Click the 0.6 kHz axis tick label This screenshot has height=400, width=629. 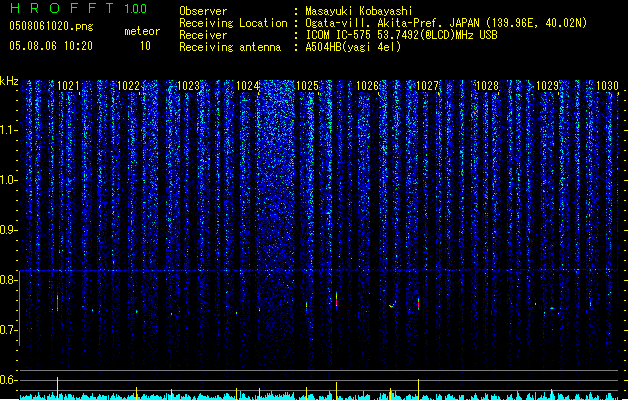click(9, 380)
